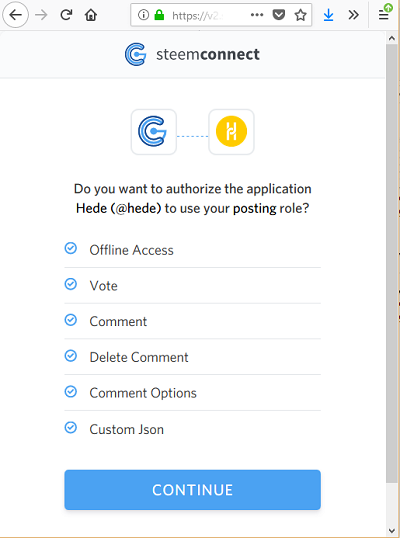Click the browser back arrow button
The image size is (400, 538).
pos(15,15)
